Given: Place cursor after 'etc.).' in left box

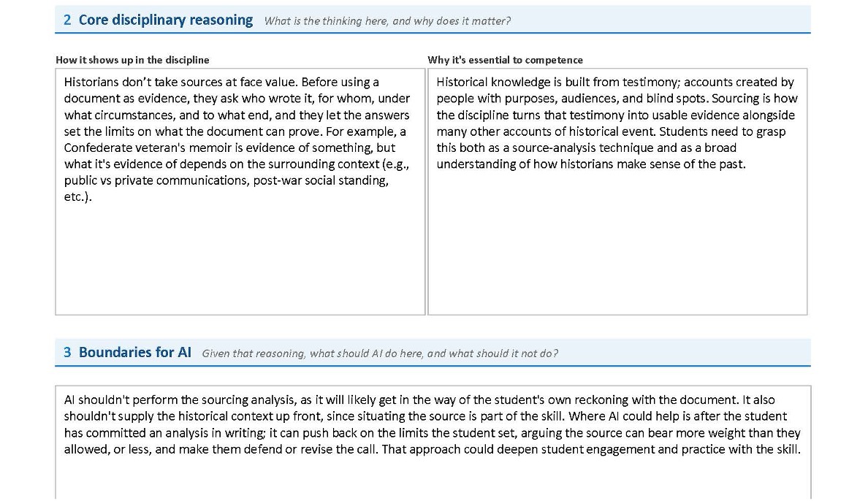Looking at the screenshot, I should [93, 197].
